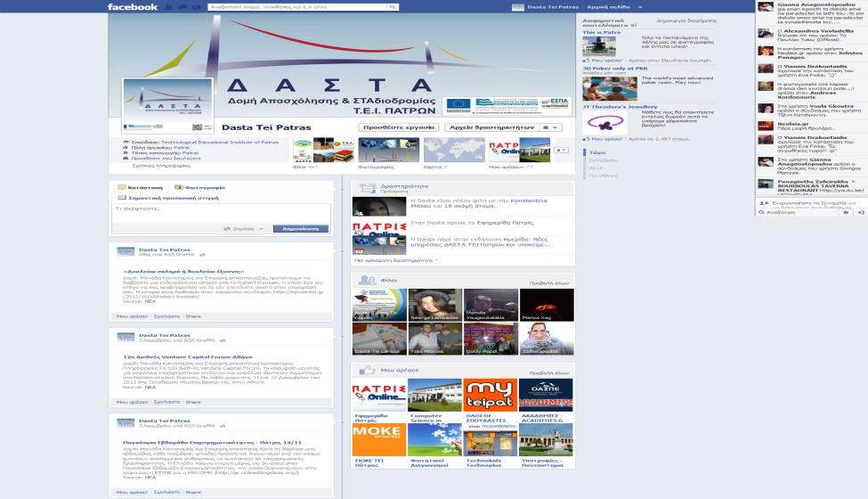
Task: Click the DASTA profile picture
Action: 167,105
